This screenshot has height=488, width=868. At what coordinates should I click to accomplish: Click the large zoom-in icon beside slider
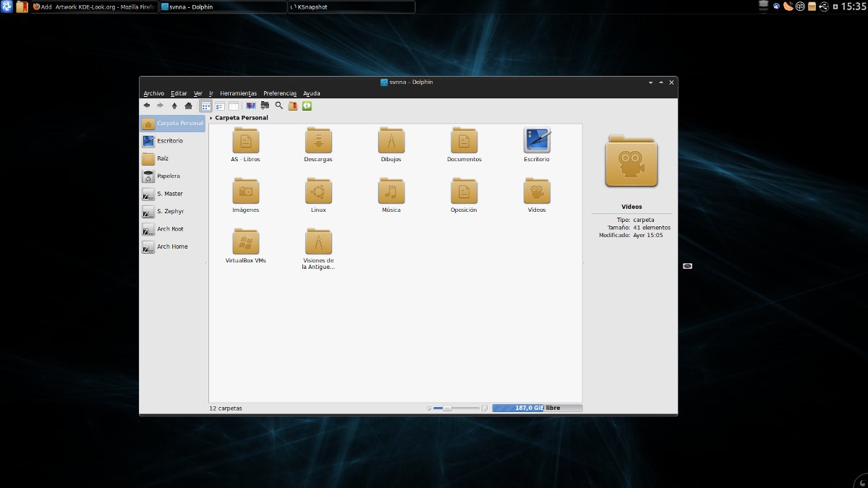tap(485, 408)
